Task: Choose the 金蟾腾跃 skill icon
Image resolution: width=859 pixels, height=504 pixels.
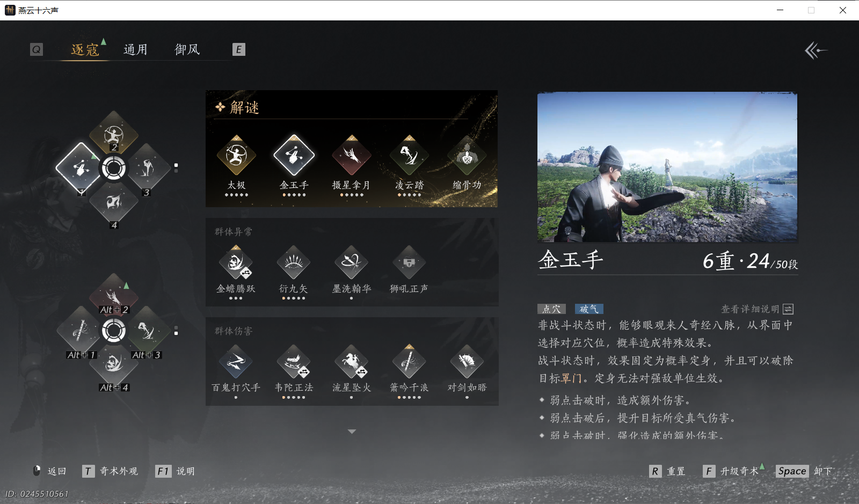Action: (x=236, y=262)
